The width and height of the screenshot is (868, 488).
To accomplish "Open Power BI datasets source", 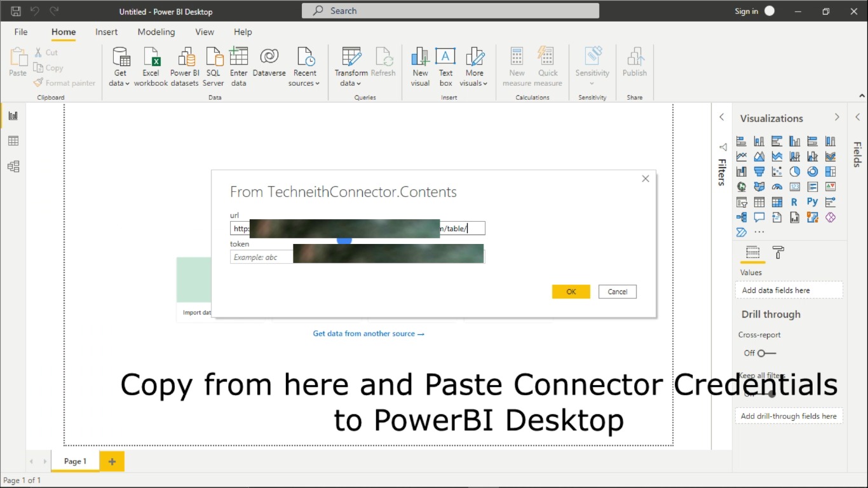I will (x=185, y=67).
